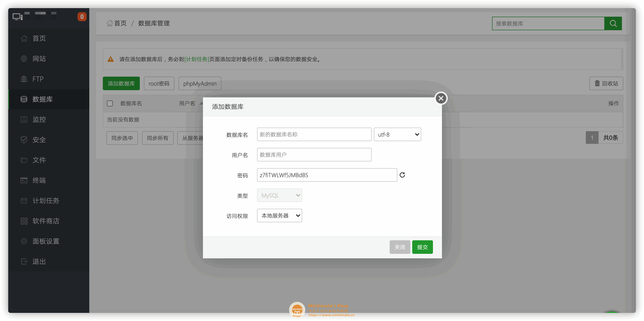Click 退出 to log out
Viewport: 644px width, 321px height.
click(49, 261)
